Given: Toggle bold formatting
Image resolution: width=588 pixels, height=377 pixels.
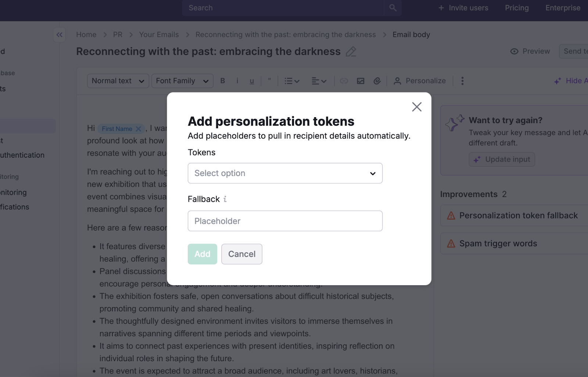Looking at the screenshot, I should [223, 81].
